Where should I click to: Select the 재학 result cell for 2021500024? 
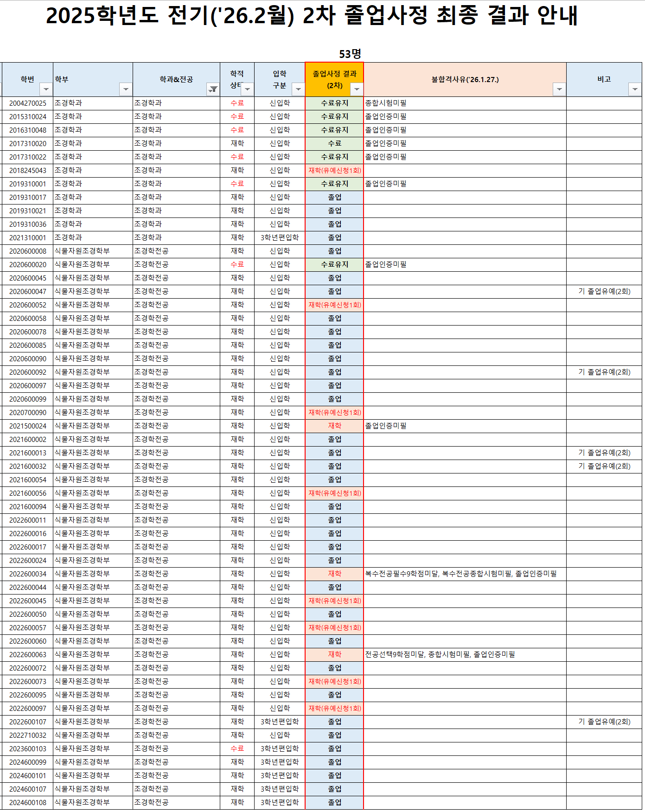(x=334, y=426)
